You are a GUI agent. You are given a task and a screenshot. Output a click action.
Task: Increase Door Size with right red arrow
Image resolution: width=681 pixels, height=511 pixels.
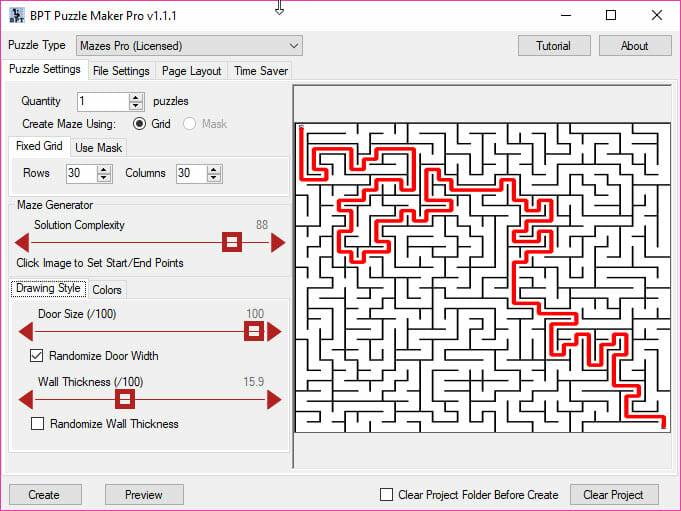tap(274, 332)
